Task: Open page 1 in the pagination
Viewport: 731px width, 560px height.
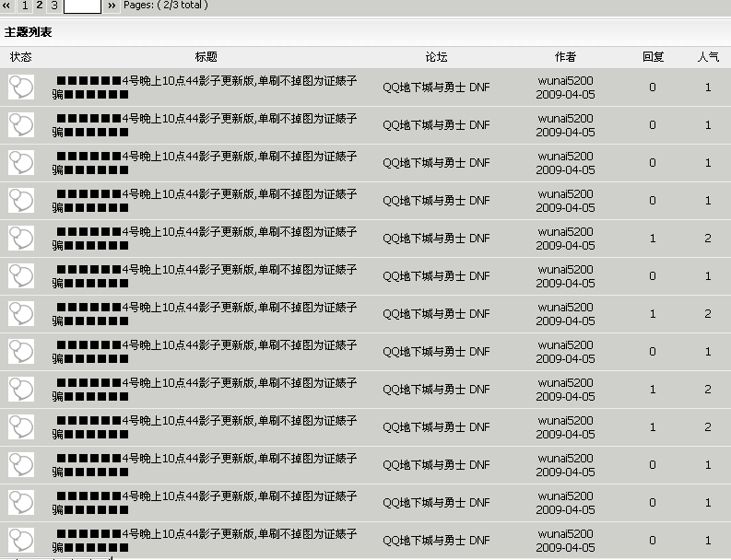Action: (25, 6)
